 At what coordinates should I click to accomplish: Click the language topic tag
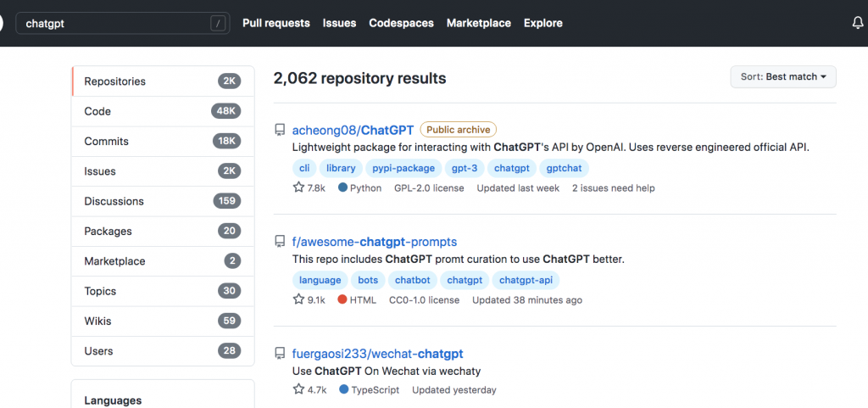tap(320, 280)
